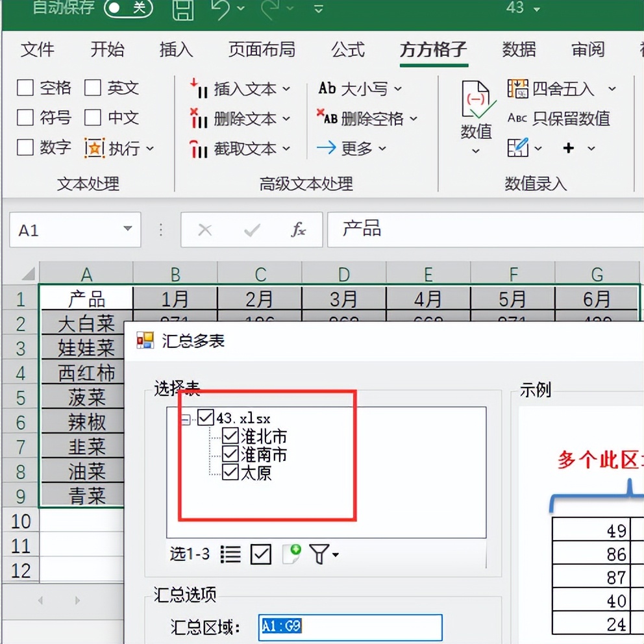The height and width of the screenshot is (644, 644).
Task: Open the 文件 menu
Action: tap(38, 50)
